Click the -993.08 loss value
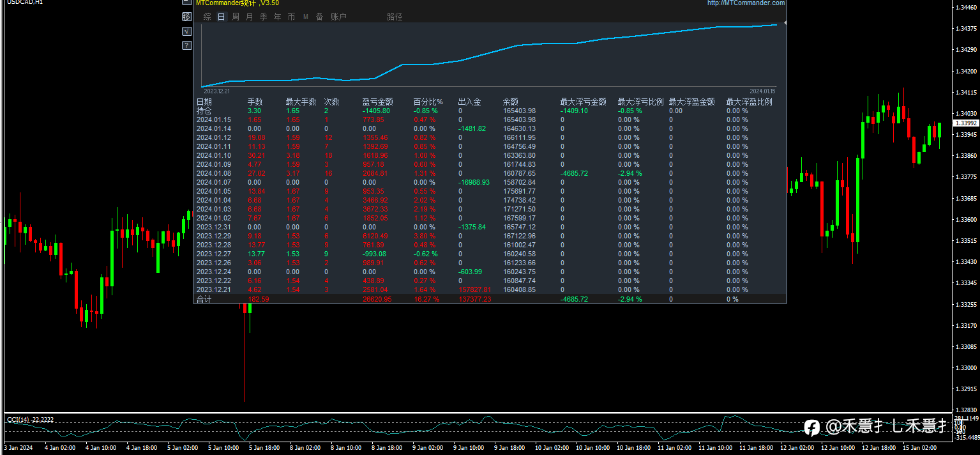This screenshot has height=455, width=980. [374, 254]
